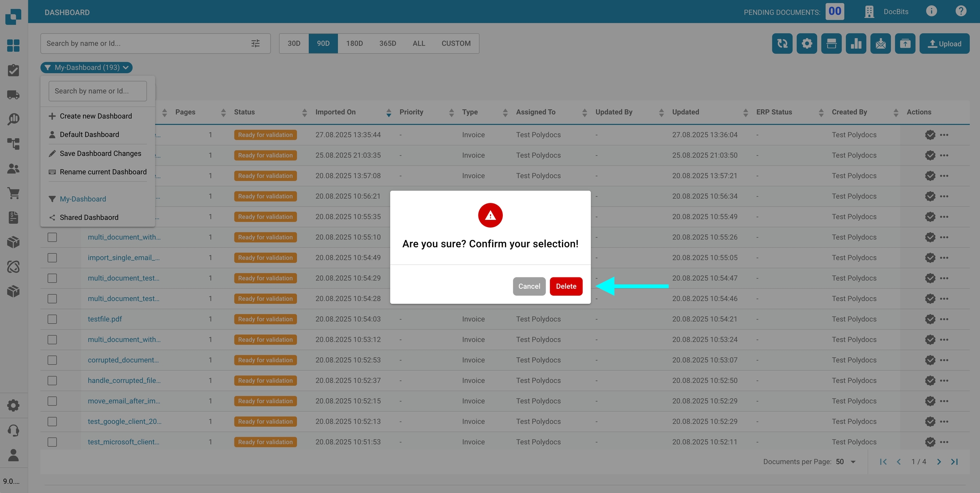Expand the My-Dashboard (193) dropdown

coord(87,68)
